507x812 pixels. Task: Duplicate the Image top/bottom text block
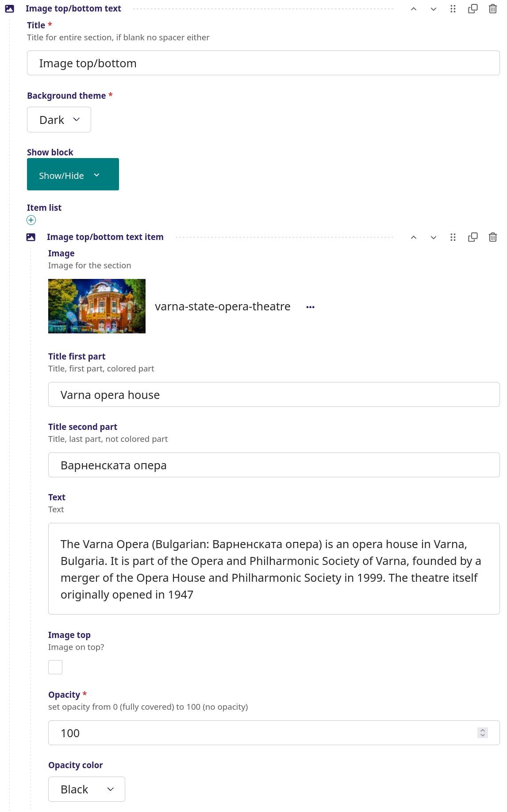[472, 9]
